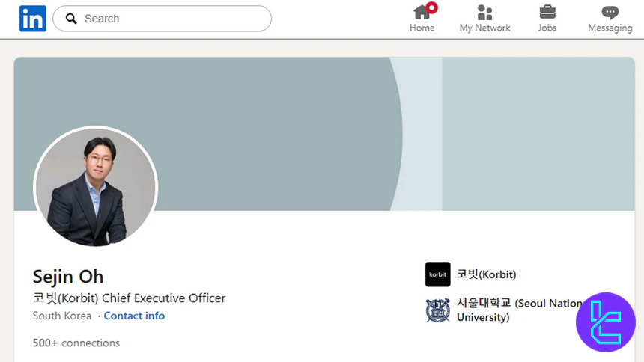Click the Chief Executive Officer headline

(129, 298)
